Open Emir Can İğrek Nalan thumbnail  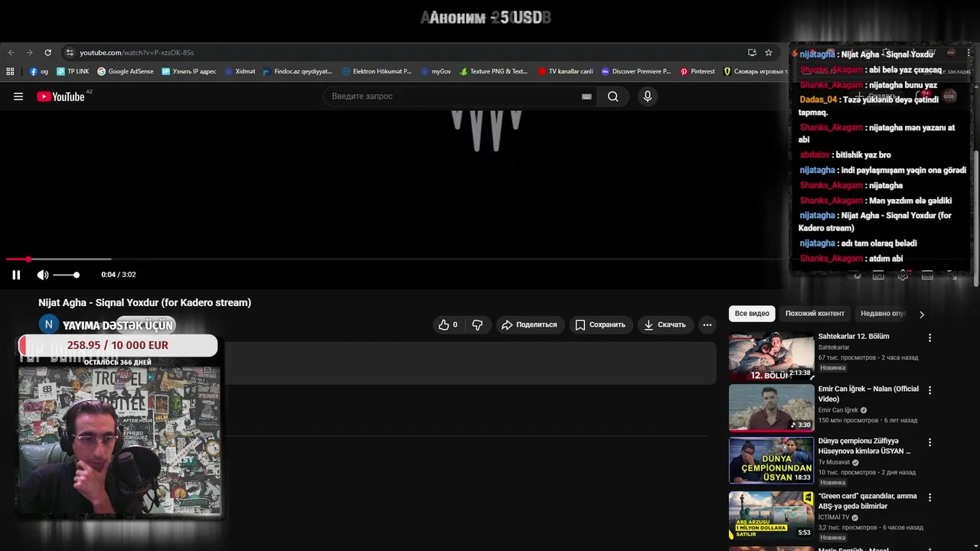click(x=771, y=408)
